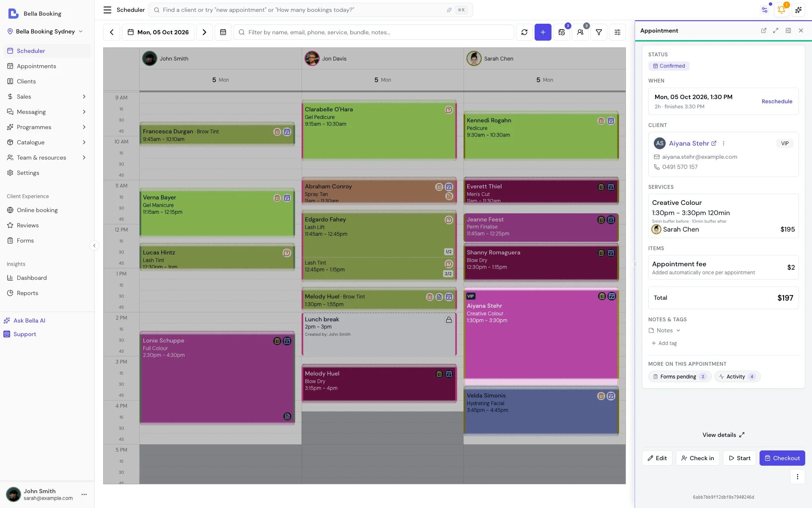The width and height of the screenshot is (812, 508).
Task: Go to previous day with left arrow
Action: (112, 32)
